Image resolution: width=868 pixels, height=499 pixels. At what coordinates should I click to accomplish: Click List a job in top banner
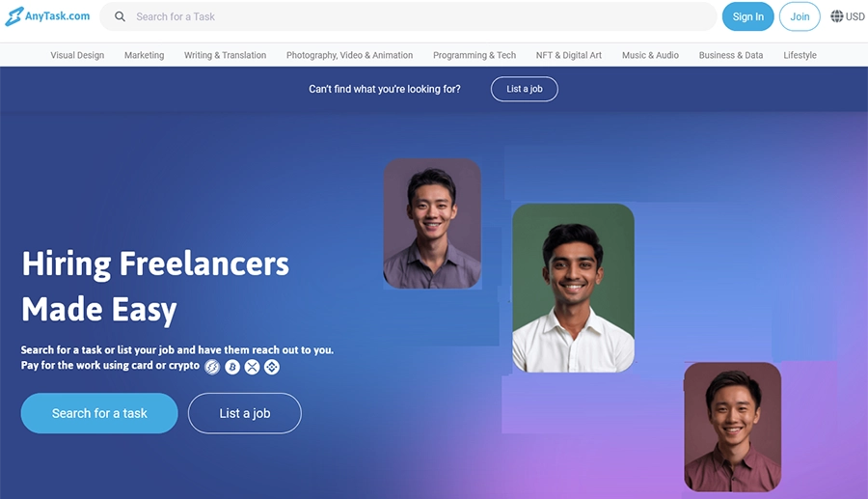point(525,89)
